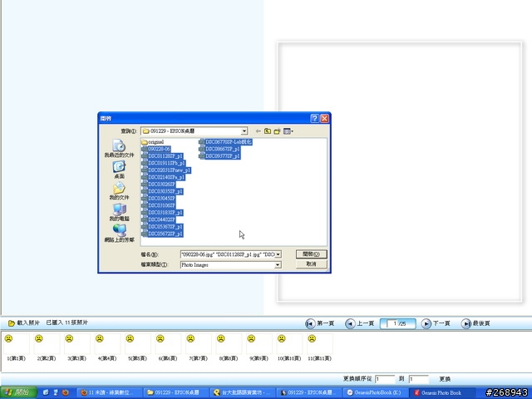
Task: Go to 下一頁 (next page)
Action: coord(436,323)
